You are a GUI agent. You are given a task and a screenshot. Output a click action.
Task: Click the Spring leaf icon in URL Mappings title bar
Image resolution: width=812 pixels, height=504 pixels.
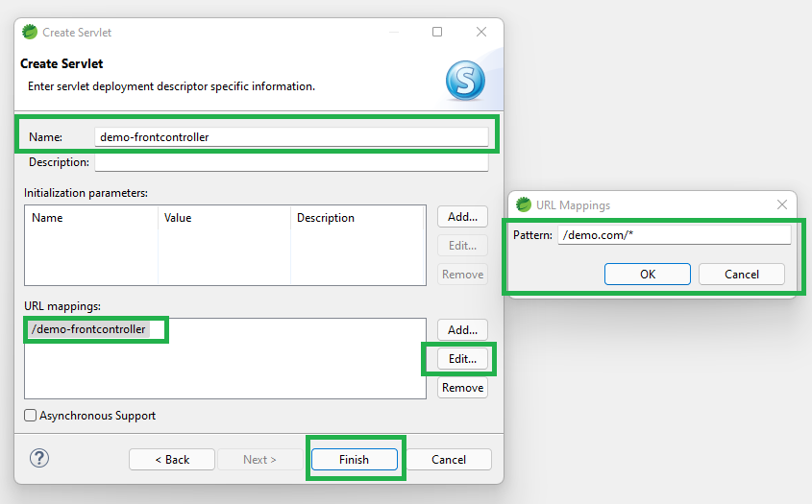pos(524,204)
